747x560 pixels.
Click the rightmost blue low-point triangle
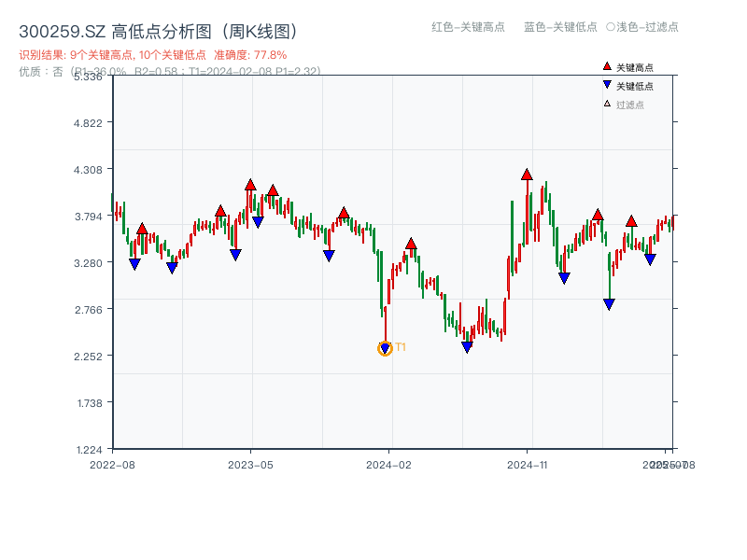pos(650,259)
